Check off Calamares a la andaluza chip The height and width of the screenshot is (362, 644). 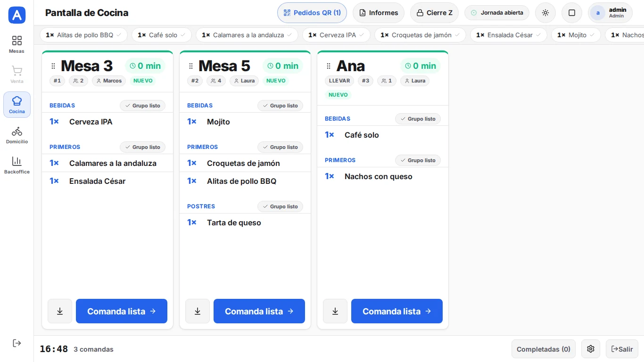click(x=247, y=35)
